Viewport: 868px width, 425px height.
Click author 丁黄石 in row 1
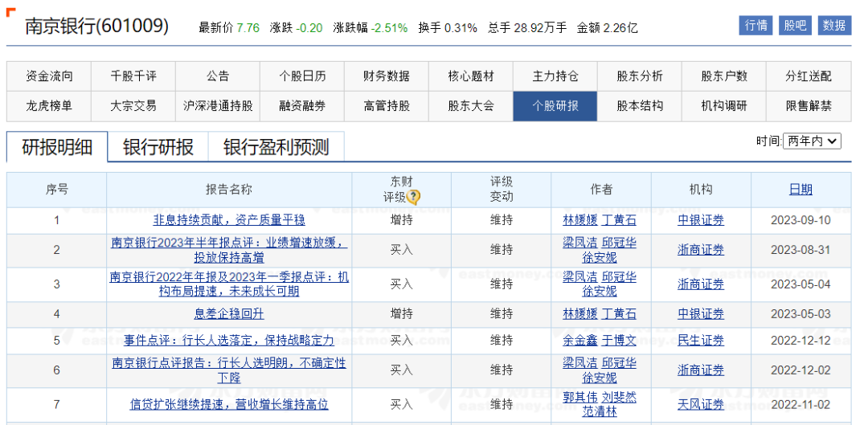(619, 220)
